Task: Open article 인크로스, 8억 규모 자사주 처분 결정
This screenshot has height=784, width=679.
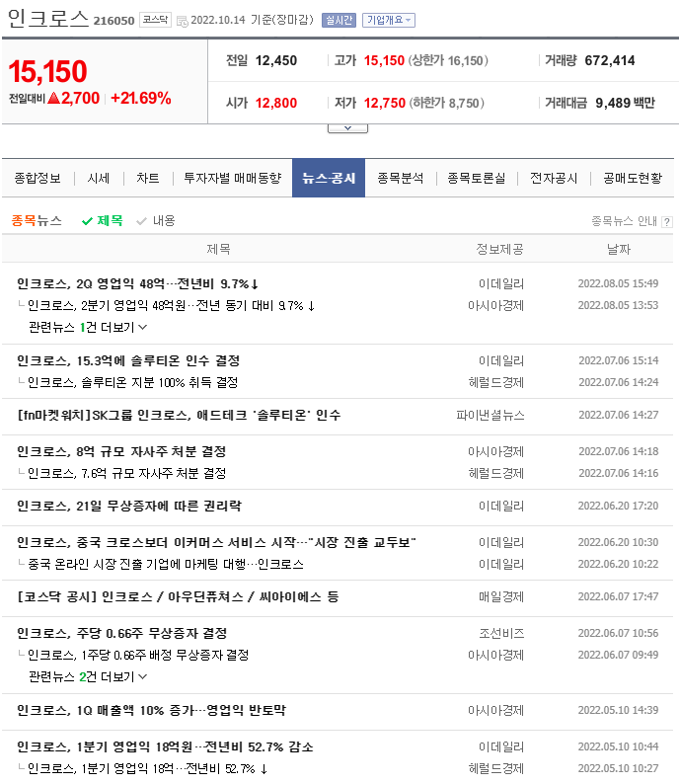Action: (x=121, y=451)
